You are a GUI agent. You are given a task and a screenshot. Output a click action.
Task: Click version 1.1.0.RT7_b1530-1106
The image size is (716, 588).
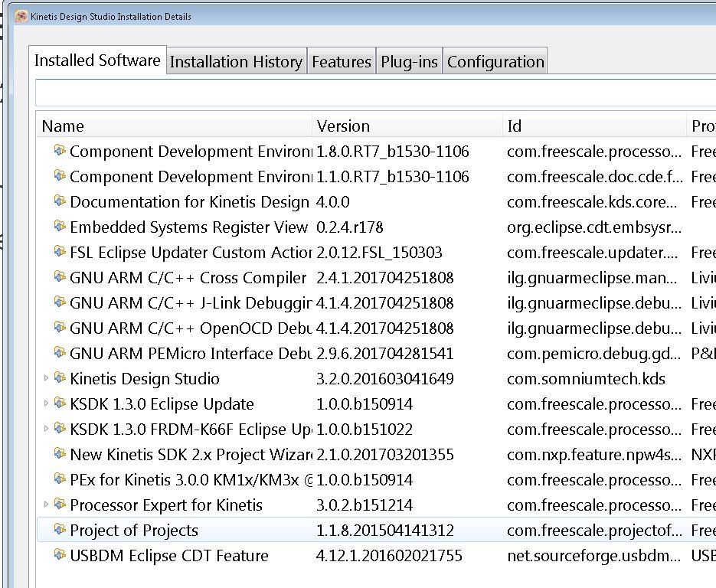[392, 177]
